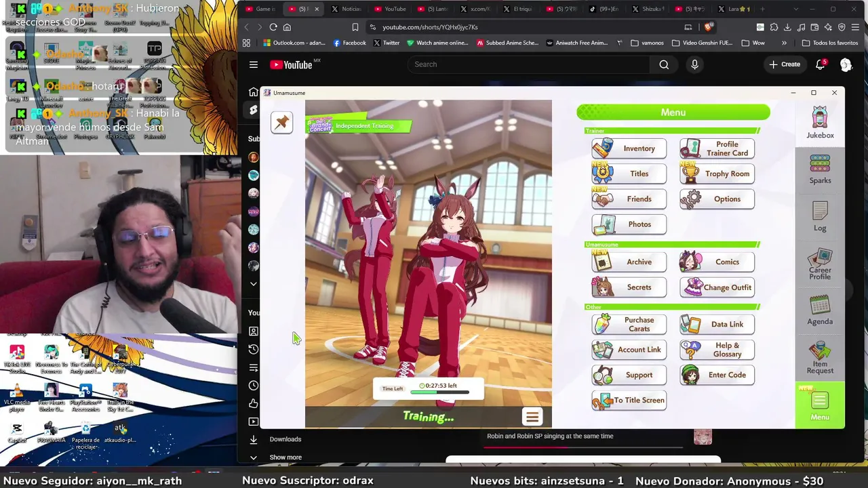Open the Data Link option
Image resolution: width=868 pixels, height=488 pixels.
(x=717, y=324)
